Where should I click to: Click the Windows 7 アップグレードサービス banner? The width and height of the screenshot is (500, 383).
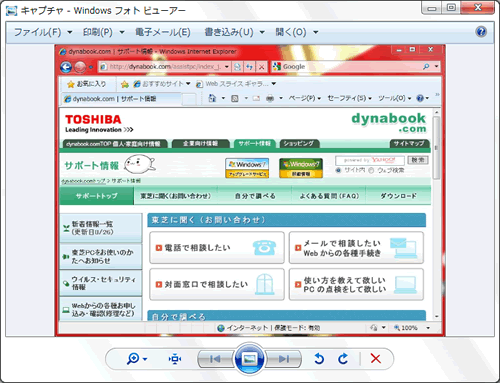coord(247,168)
